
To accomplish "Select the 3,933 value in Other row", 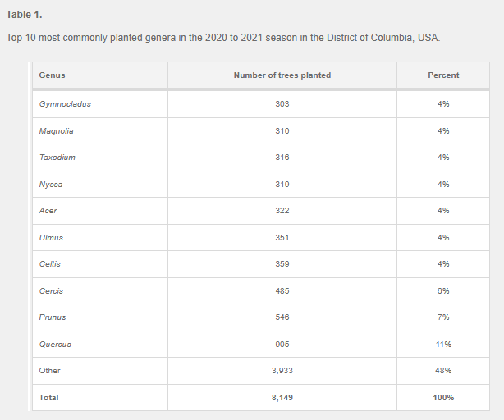I will point(282,371).
